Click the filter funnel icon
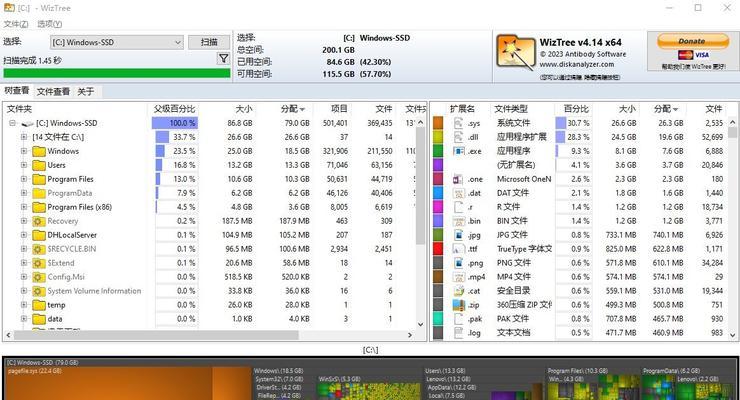This screenshot has height=400, width=740. [x=223, y=58]
